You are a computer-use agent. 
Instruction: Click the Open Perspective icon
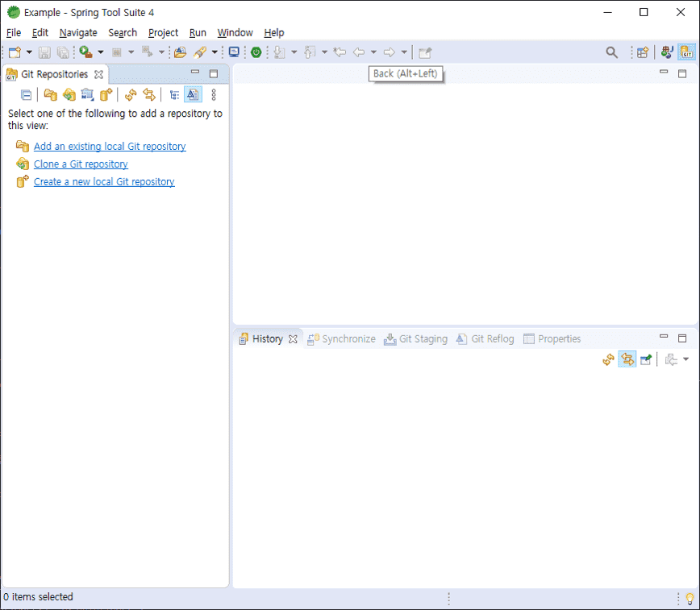tap(643, 52)
